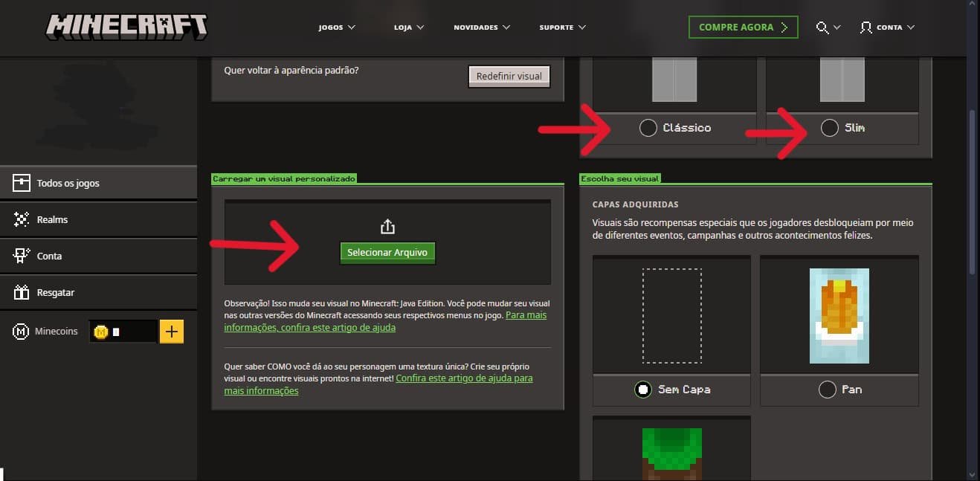The width and height of the screenshot is (980, 481).
Task: Click the Minecoins M icon
Action: click(x=21, y=332)
